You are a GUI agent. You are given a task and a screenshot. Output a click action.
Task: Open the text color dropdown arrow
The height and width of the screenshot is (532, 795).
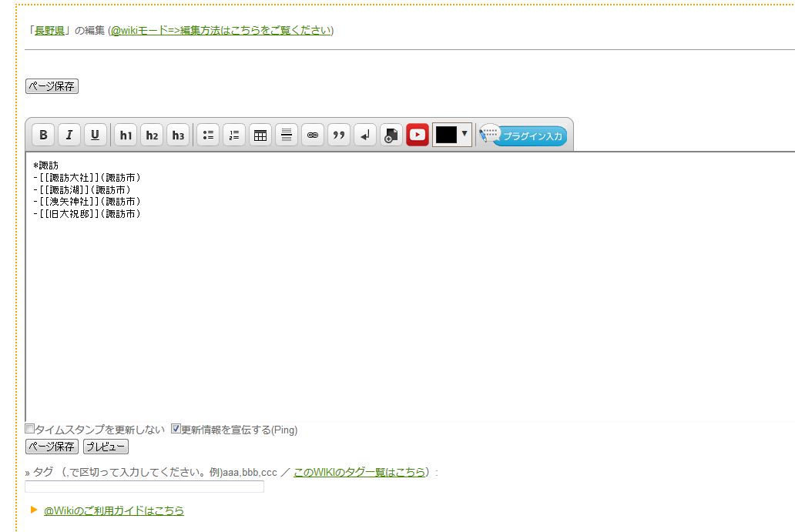pos(464,134)
